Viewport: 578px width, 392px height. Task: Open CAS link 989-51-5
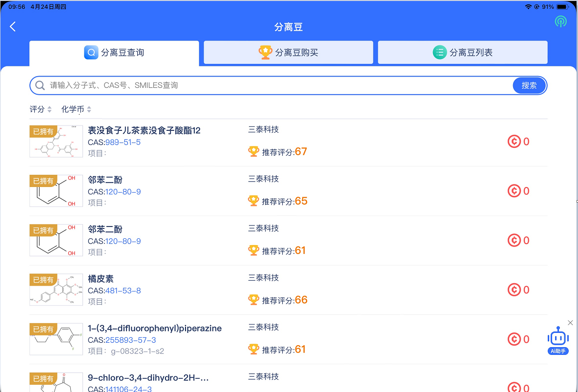point(123,142)
